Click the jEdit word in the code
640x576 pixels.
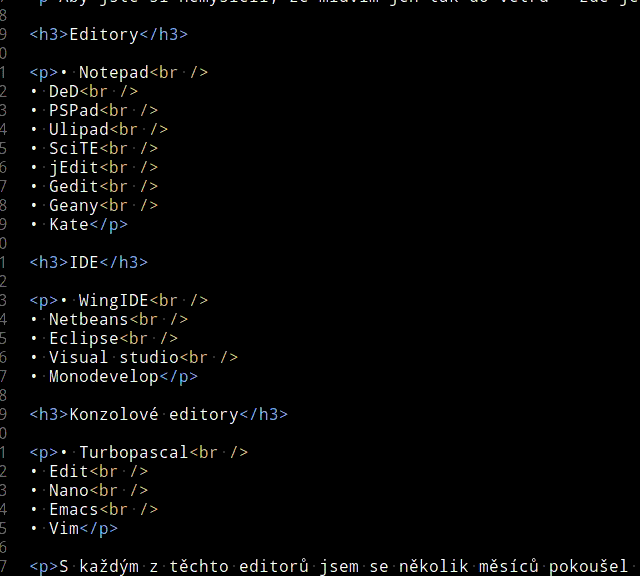click(74, 167)
